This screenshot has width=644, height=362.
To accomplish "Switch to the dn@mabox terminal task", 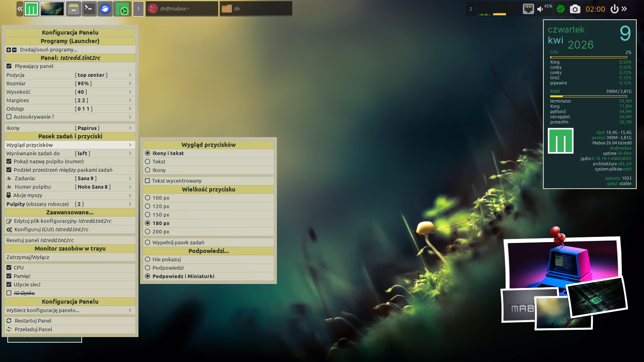I will pyautogui.click(x=182, y=9).
